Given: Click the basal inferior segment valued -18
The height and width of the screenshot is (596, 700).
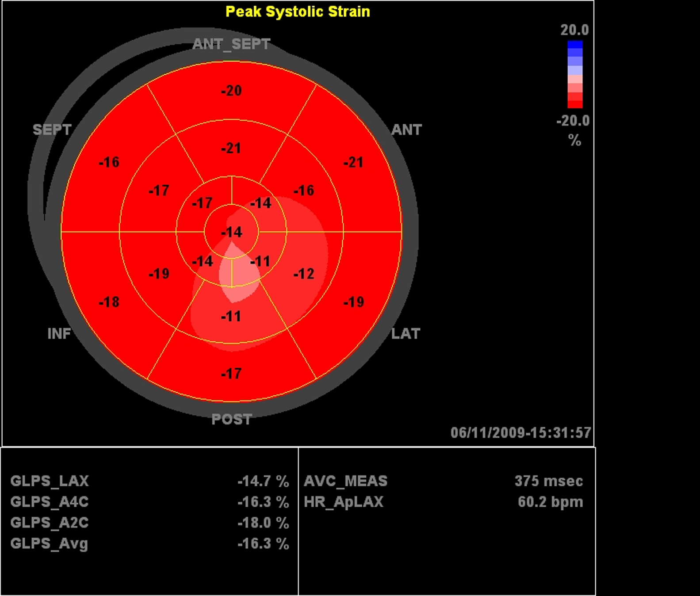Looking at the screenshot, I should click(109, 302).
